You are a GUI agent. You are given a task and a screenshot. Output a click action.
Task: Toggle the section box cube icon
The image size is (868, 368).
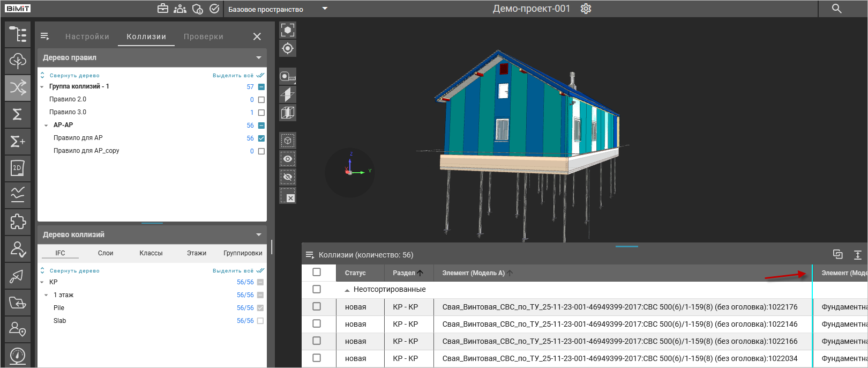288,113
